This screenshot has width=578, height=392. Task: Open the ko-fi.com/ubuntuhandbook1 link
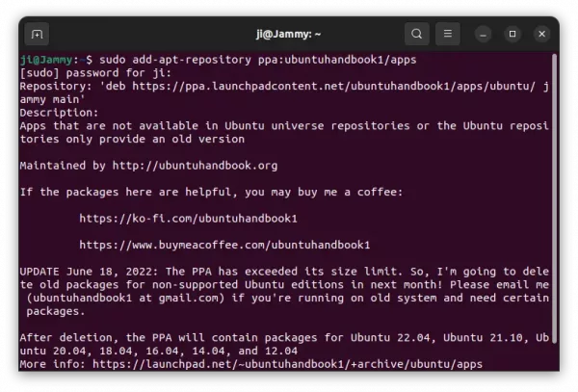click(x=188, y=219)
